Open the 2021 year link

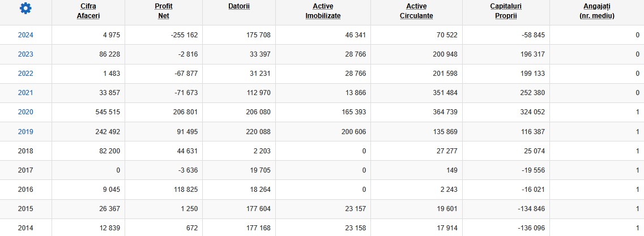tap(25, 93)
